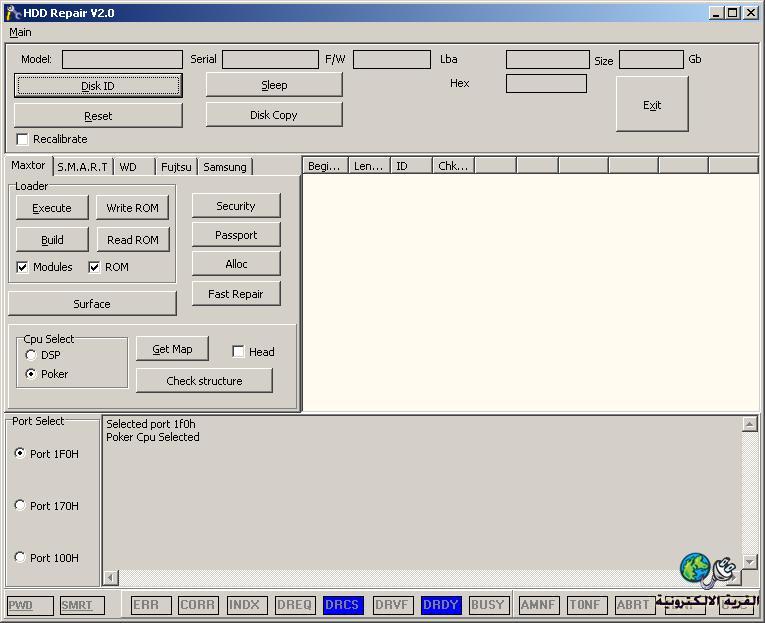Click the BUSY status indicator
765x623 pixels.
[489, 605]
